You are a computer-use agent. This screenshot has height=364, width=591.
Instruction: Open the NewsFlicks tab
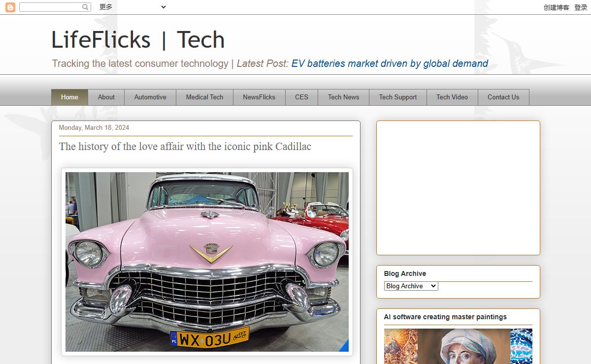pyautogui.click(x=259, y=97)
